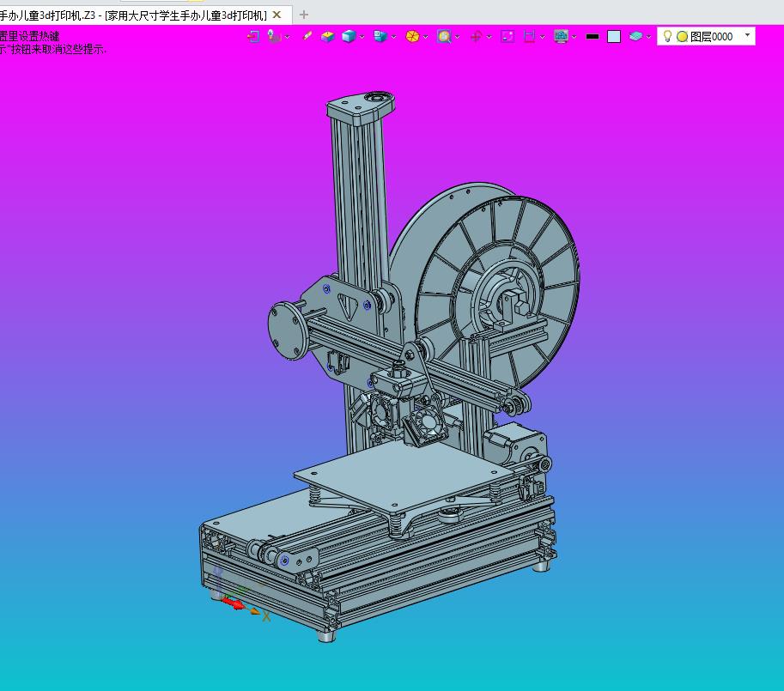Click the print bed plate of the model
Image resolution: width=784 pixels, height=691 pixels.
tap(404, 475)
